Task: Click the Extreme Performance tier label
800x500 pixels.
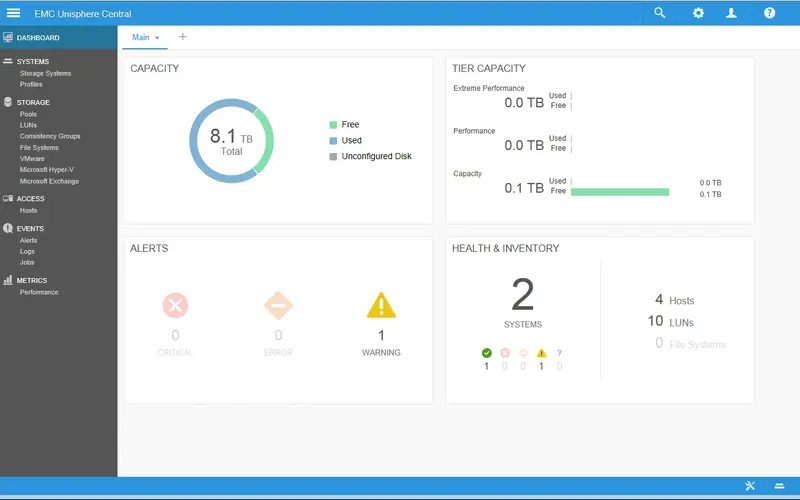Action: [489, 88]
